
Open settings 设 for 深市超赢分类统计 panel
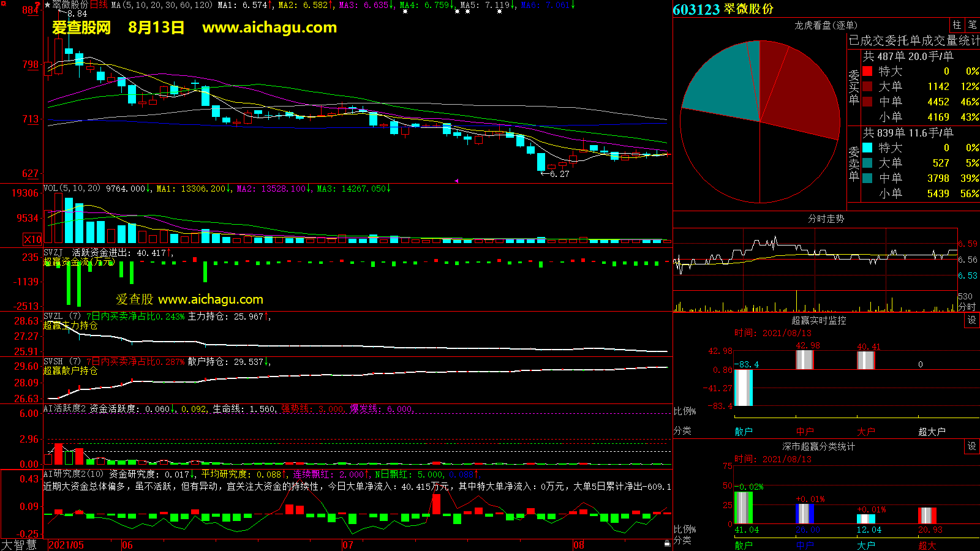tap(972, 446)
